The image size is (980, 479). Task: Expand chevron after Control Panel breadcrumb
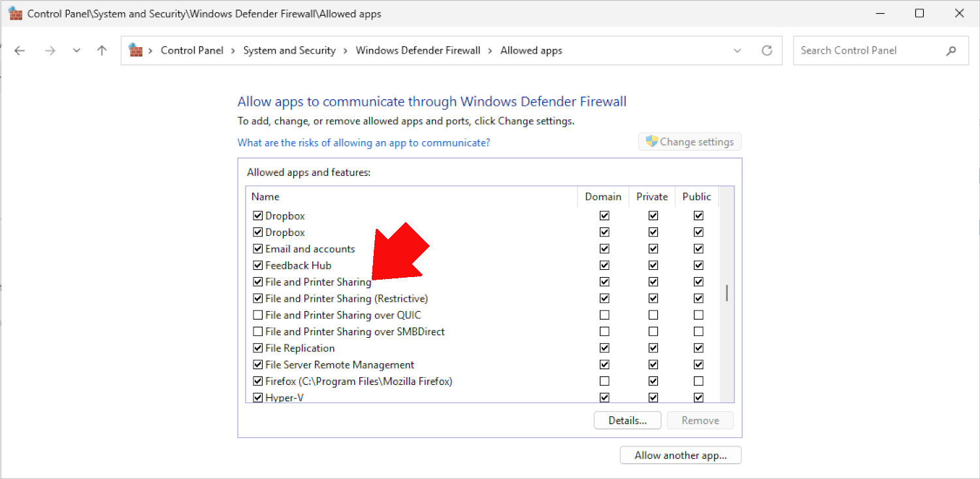pyautogui.click(x=233, y=50)
